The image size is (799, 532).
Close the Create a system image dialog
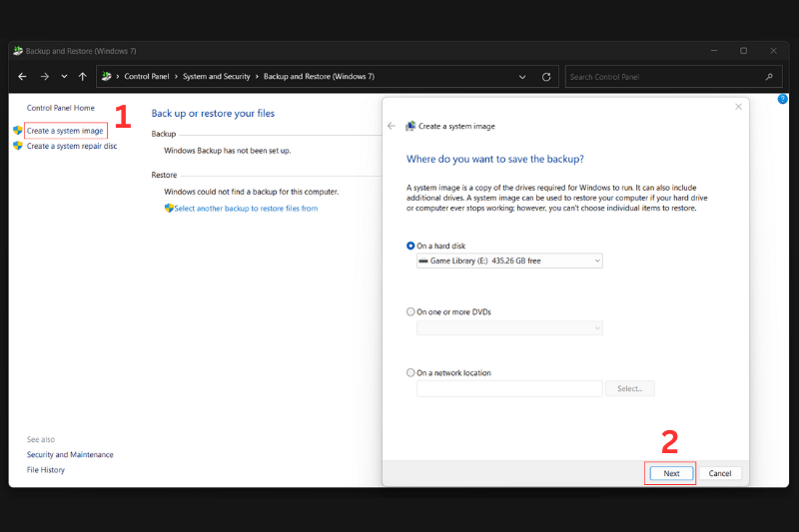[x=738, y=107]
